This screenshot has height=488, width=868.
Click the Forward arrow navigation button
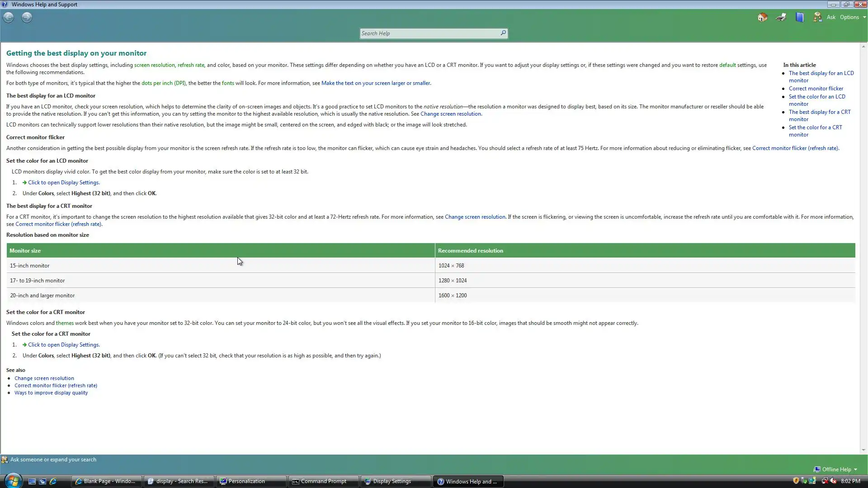coord(27,17)
